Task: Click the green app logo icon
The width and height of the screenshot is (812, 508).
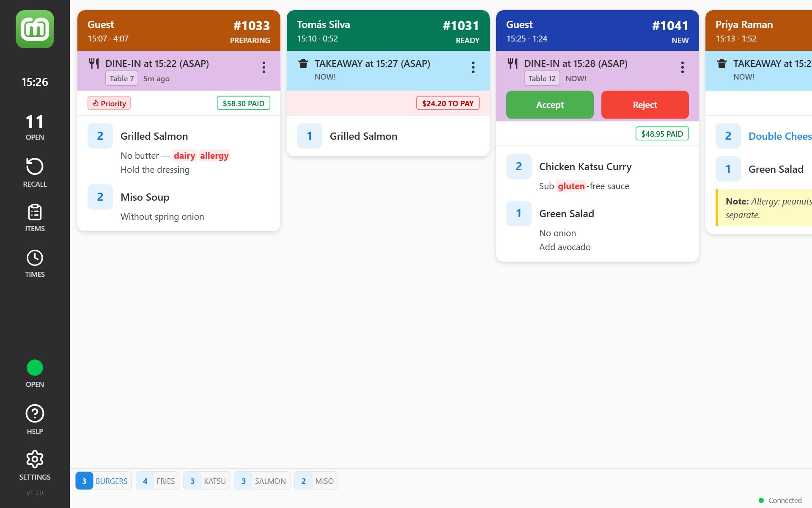Action: [35, 29]
